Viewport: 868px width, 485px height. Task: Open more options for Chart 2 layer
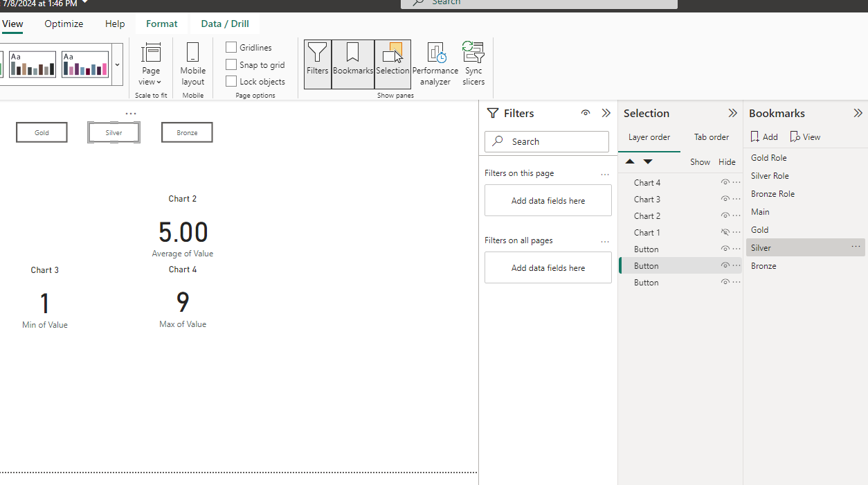coord(736,215)
